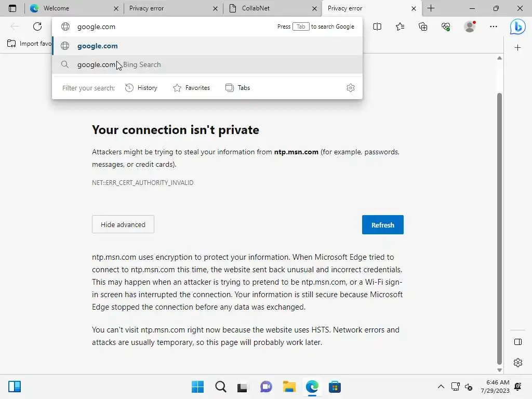Open the Bing Chat sidebar icon

click(x=517, y=27)
